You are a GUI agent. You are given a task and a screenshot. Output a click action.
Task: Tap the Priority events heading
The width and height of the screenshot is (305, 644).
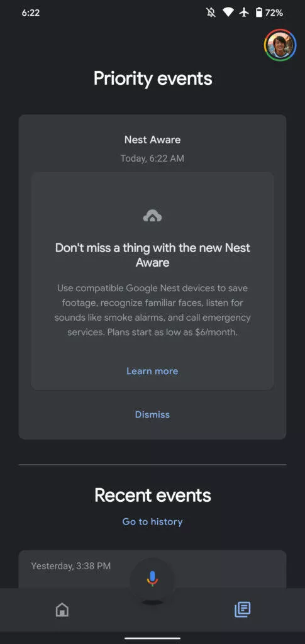(153, 78)
